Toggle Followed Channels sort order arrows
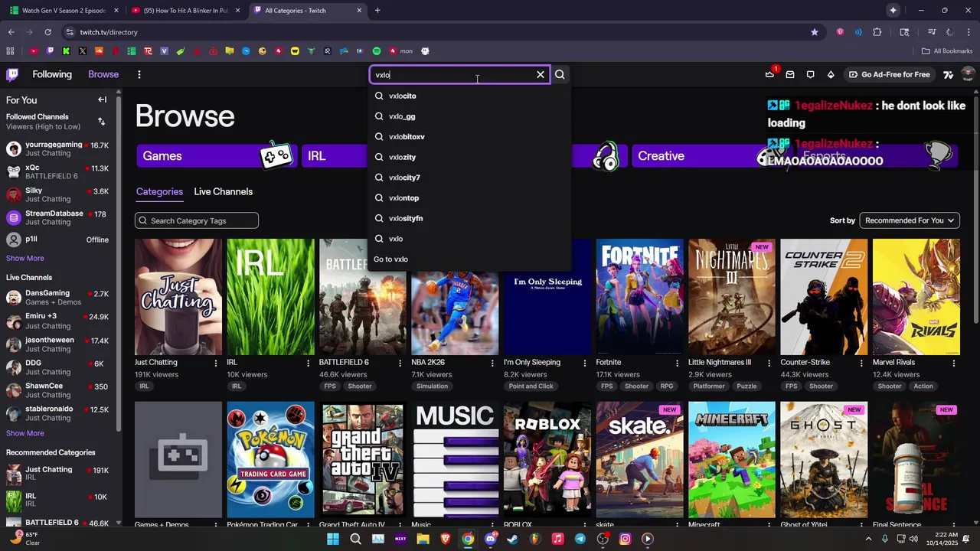The width and height of the screenshot is (980, 551). (102, 122)
